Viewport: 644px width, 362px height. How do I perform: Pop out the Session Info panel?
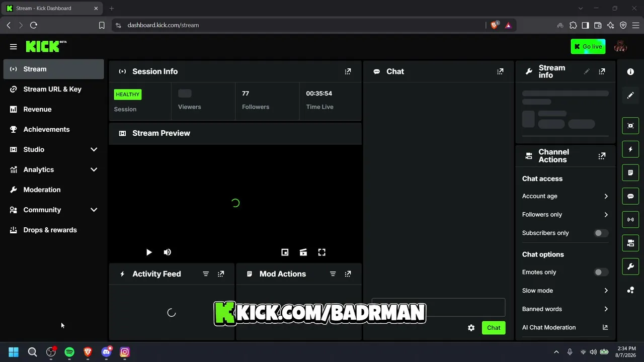click(348, 71)
